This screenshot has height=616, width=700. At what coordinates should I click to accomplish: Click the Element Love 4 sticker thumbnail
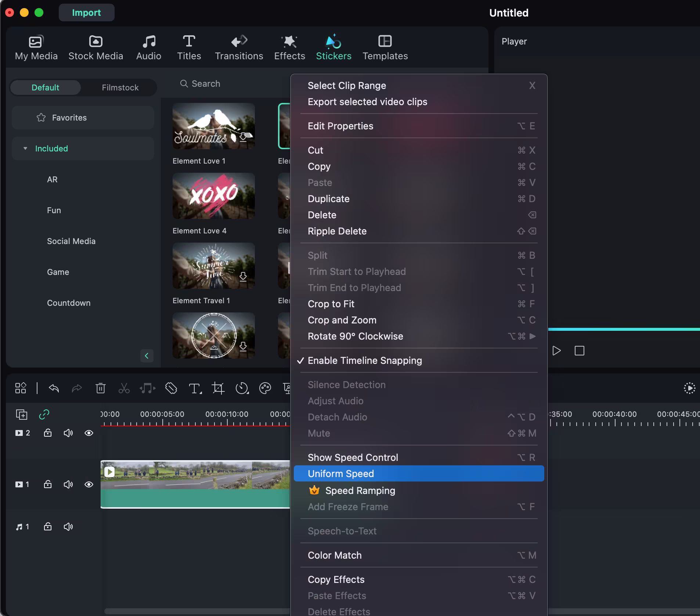213,196
